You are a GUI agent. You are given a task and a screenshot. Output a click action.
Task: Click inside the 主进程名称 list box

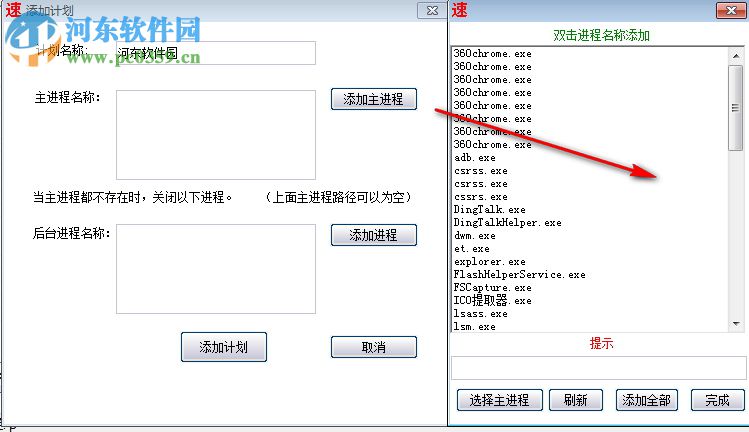[x=216, y=135]
